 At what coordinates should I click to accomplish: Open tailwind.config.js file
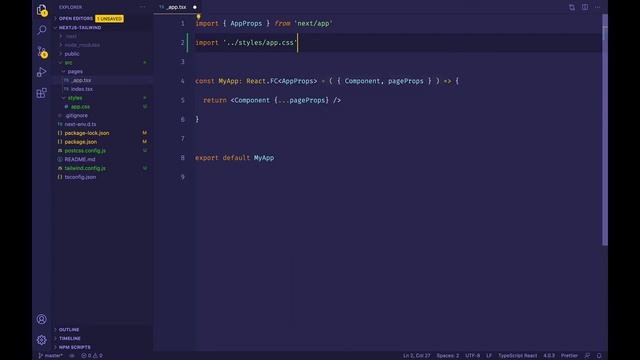[x=85, y=168]
